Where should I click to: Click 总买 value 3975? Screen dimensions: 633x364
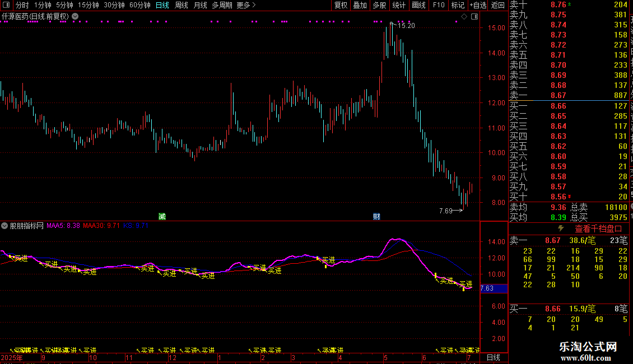point(618,217)
